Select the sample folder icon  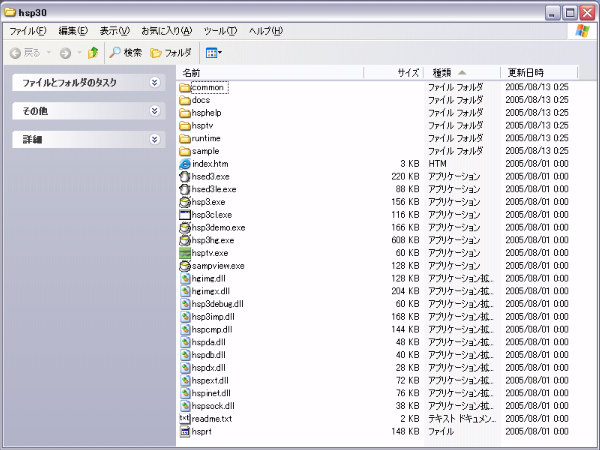tap(184, 150)
